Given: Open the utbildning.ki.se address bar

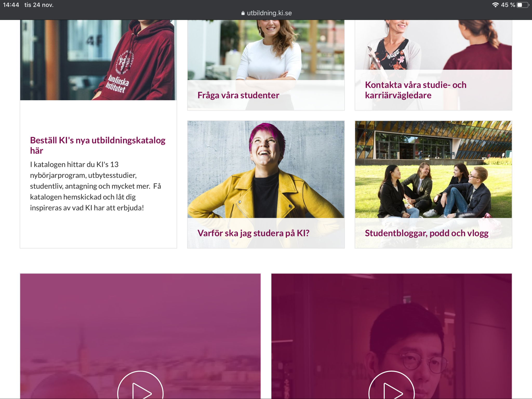Looking at the screenshot, I should pyautogui.click(x=266, y=13).
